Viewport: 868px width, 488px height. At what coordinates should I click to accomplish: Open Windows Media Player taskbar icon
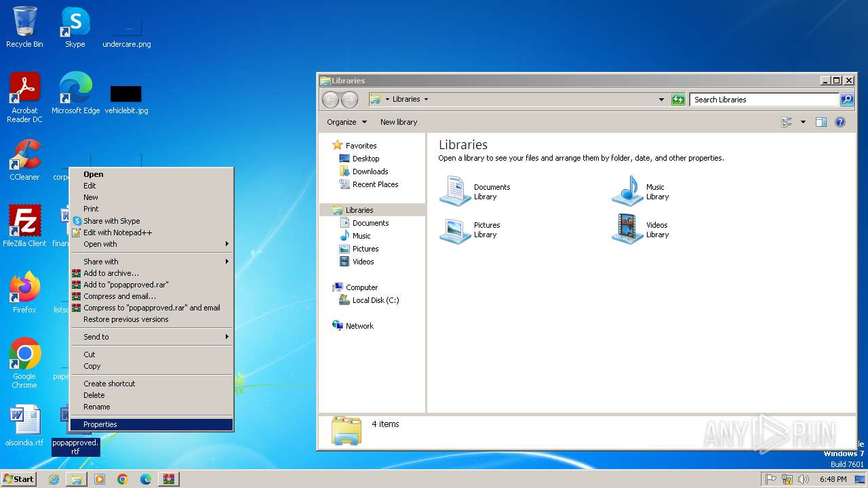[100, 479]
